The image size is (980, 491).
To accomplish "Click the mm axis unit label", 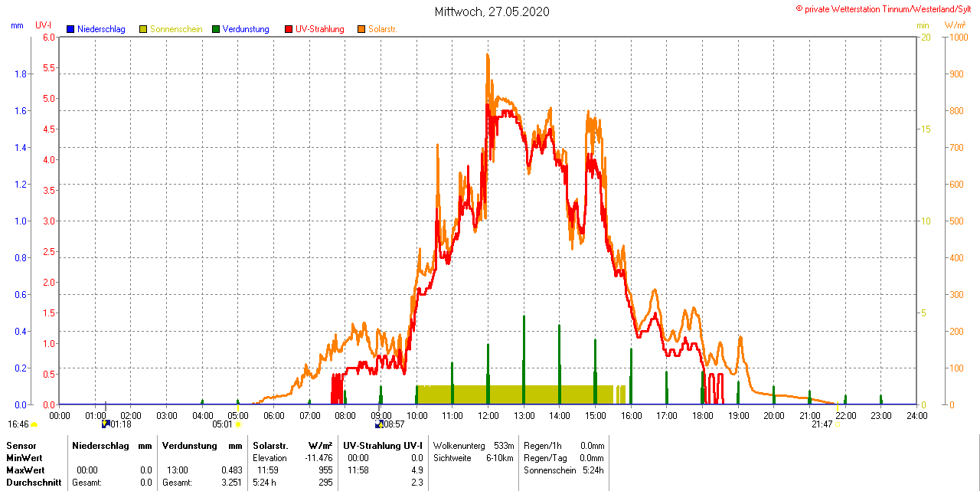I will point(17,25).
